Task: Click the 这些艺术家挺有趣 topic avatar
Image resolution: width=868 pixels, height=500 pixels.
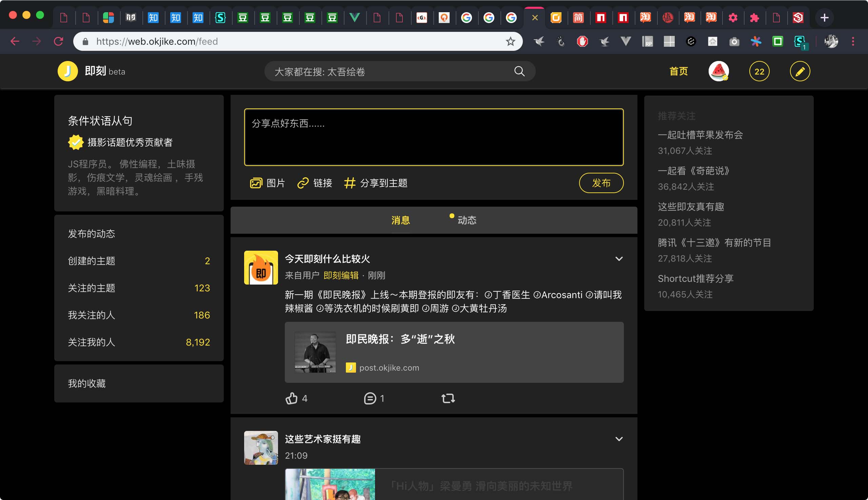Action: 261,448
